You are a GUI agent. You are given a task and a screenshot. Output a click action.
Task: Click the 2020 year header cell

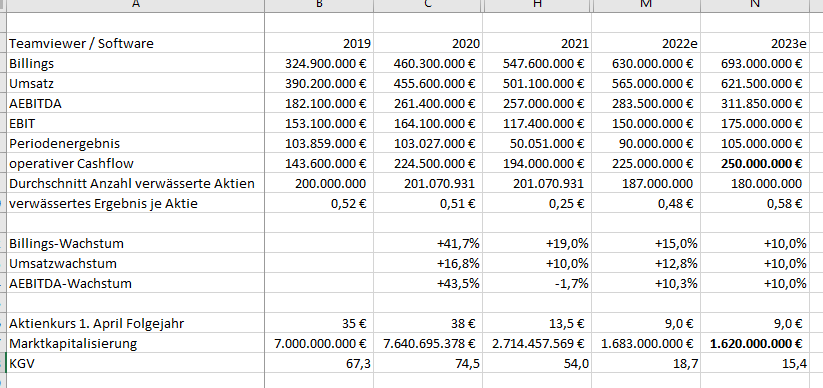[428, 43]
